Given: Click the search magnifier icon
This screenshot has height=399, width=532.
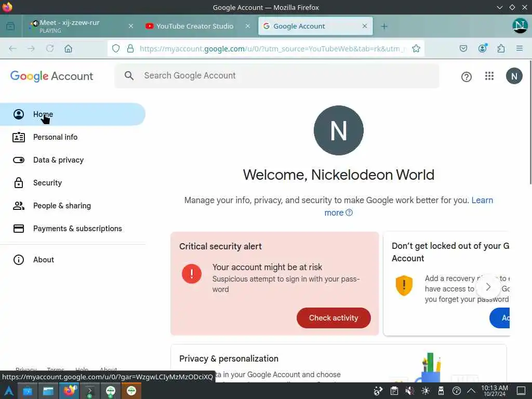Looking at the screenshot, I should pyautogui.click(x=129, y=76).
